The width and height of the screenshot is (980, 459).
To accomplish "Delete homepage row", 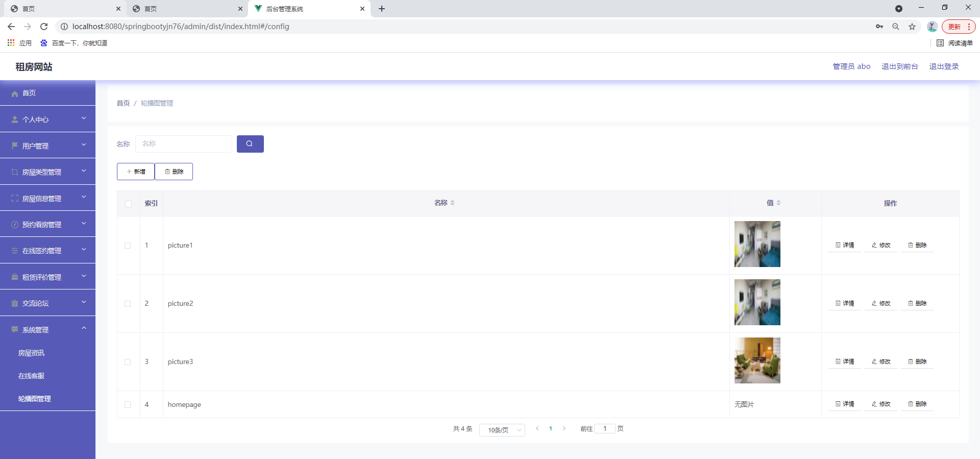I will pyautogui.click(x=917, y=404).
